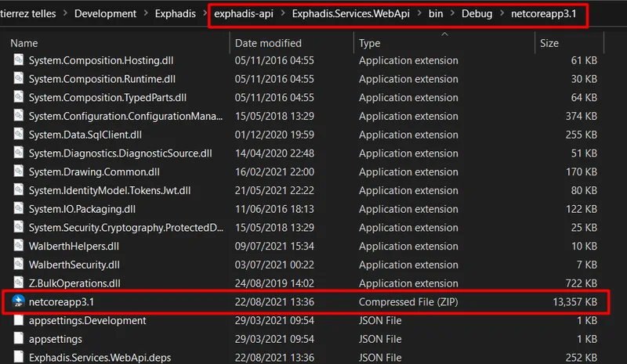627x364 pixels.
Task: Click the Exphadis.Services.WebApi.deps file icon
Action: 18,357
